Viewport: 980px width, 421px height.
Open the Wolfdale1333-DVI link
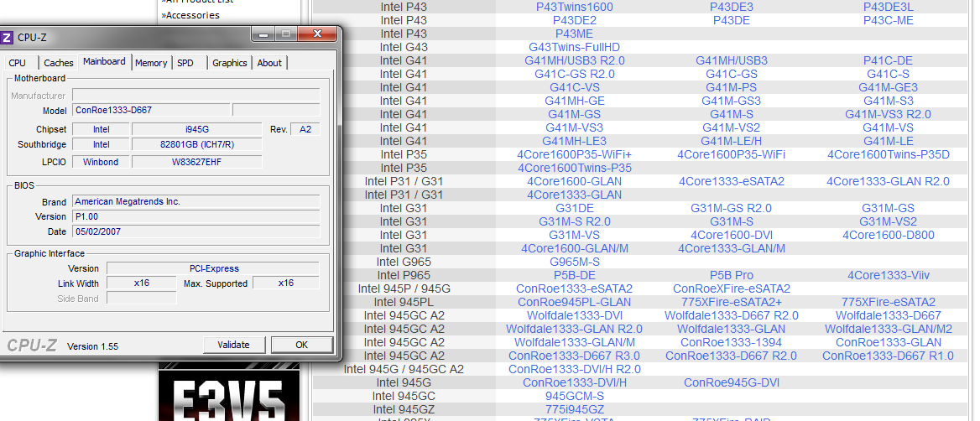point(575,315)
